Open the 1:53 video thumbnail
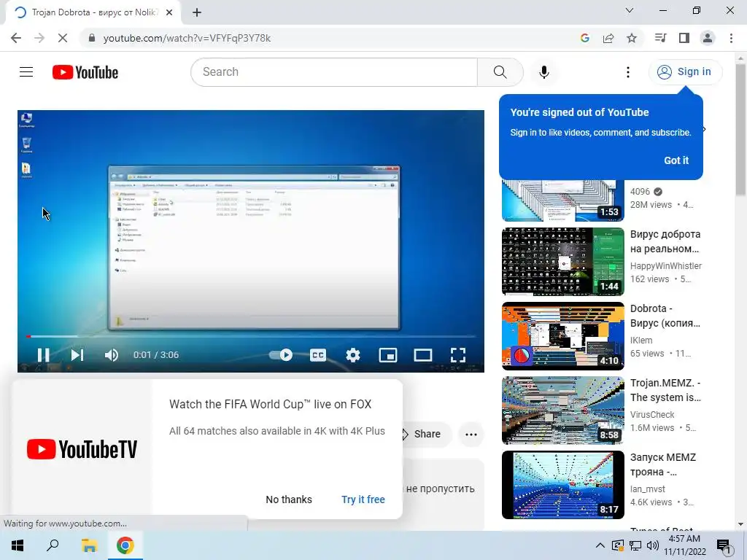Screen dimensions: 747x560 coord(562,201)
